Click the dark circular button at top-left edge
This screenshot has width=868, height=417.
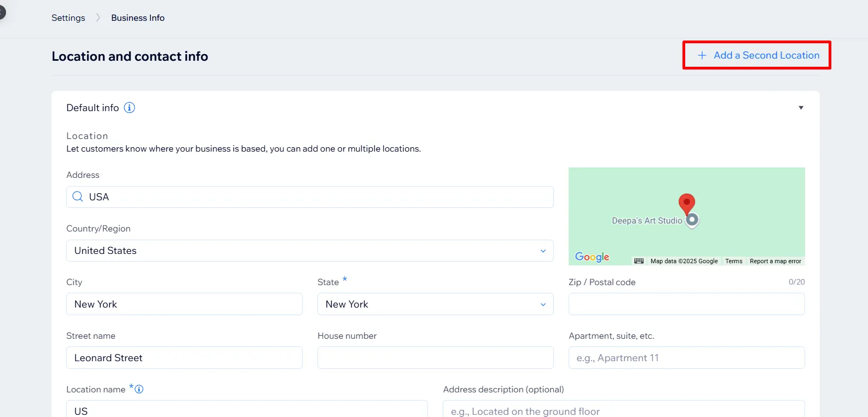coord(1,12)
